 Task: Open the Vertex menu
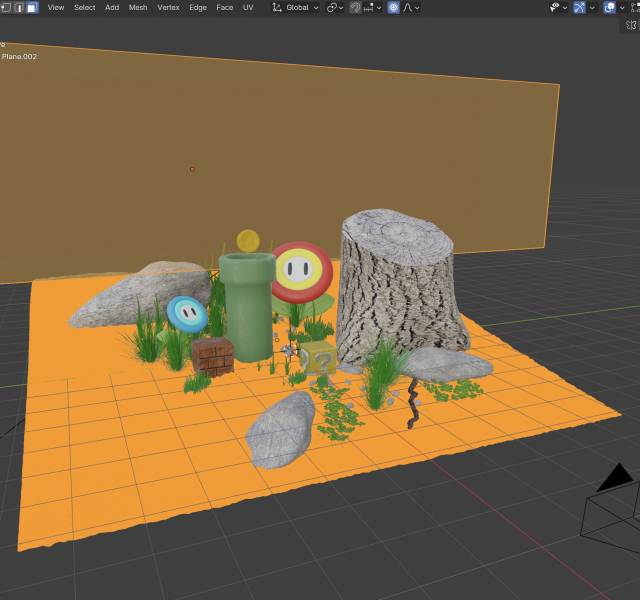[x=168, y=7]
